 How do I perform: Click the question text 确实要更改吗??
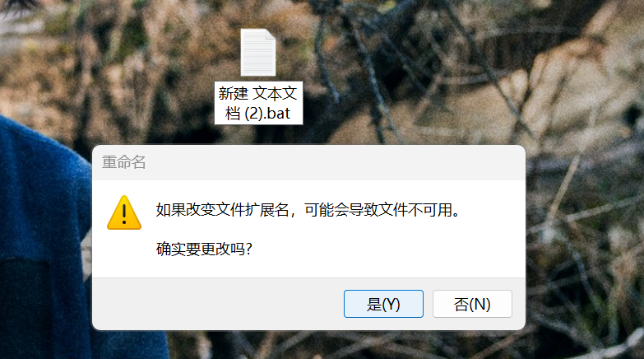(204, 249)
